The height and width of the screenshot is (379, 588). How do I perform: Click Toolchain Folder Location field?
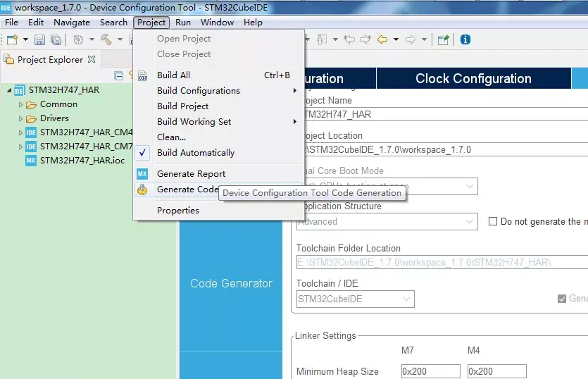click(x=442, y=262)
